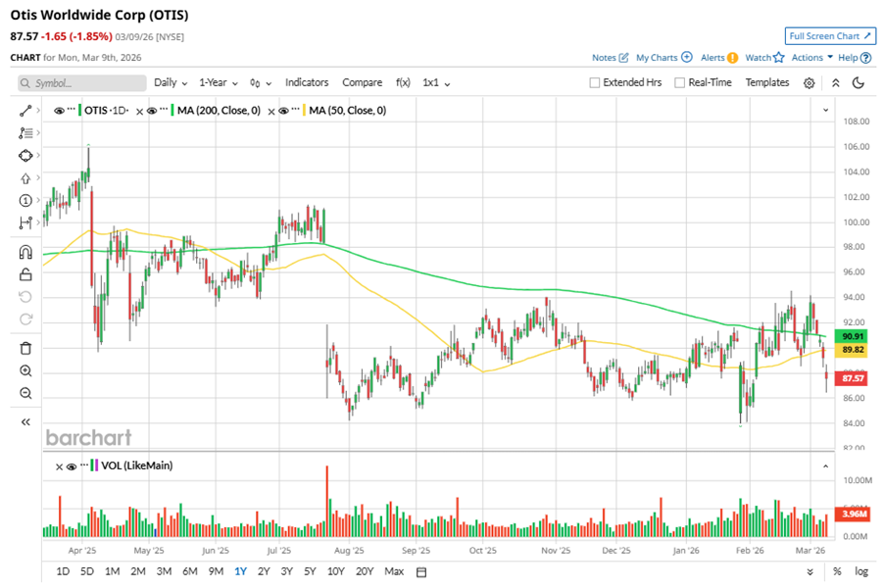The width and height of the screenshot is (884, 588).
Task: Add OTIS to Watch list
Action: (x=764, y=58)
